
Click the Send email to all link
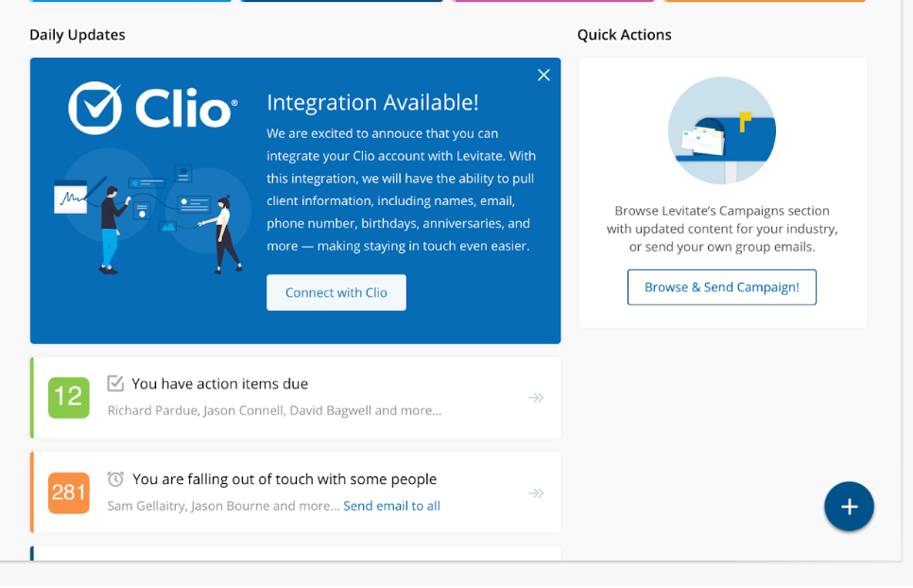pos(392,506)
